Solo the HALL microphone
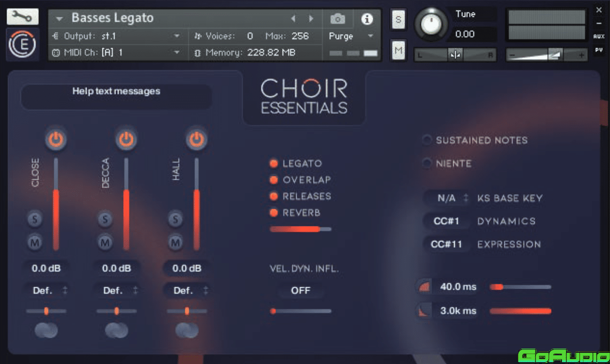Image resolution: width=610 pixels, height=364 pixels. 176,219
